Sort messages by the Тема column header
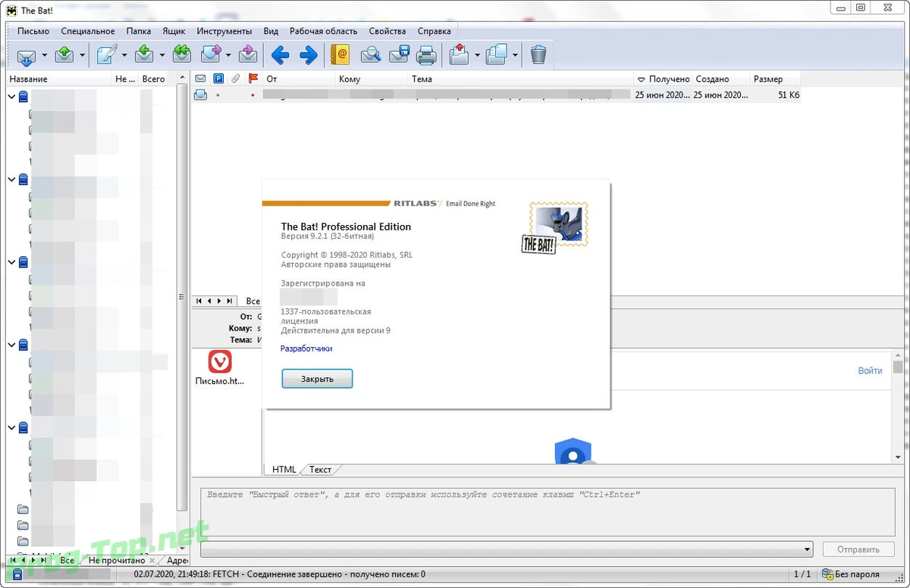 pos(520,79)
